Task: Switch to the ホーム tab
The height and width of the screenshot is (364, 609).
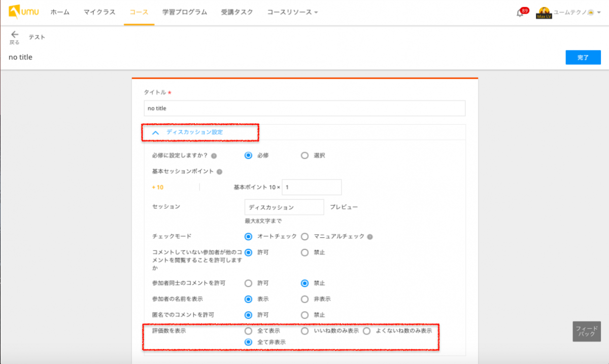Action: 59,12
